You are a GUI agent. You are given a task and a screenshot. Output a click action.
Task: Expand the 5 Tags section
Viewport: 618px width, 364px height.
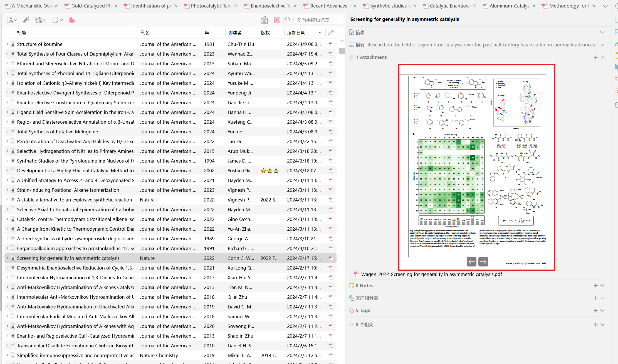tap(602, 310)
